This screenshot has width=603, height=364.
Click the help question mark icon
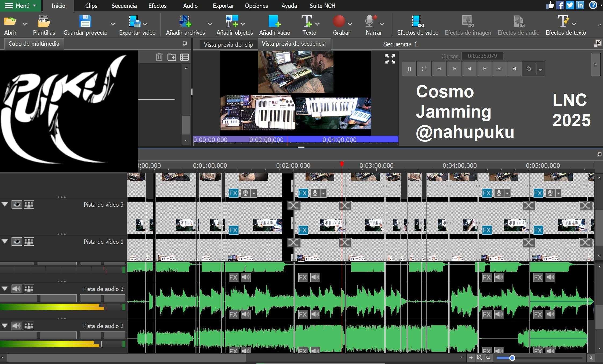pyautogui.click(x=593, y=5)
